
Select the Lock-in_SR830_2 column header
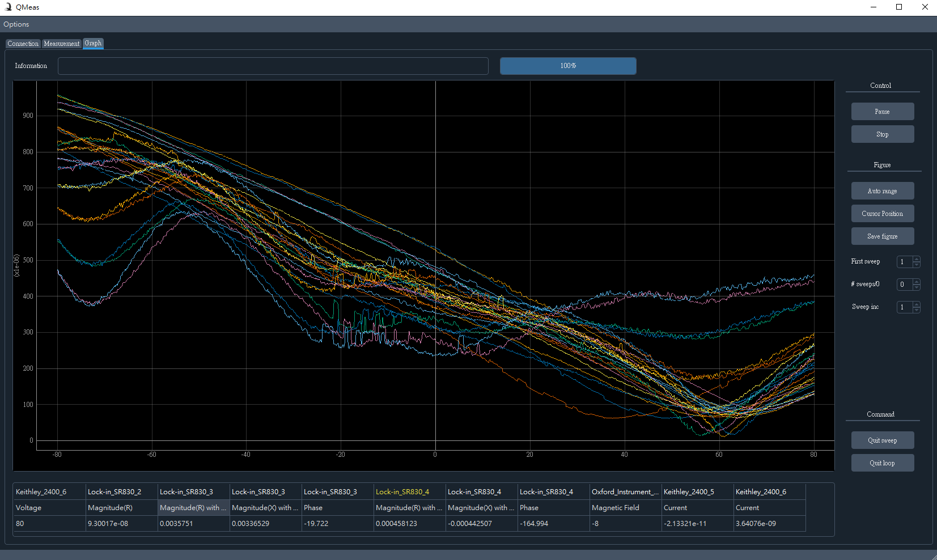[121, 492]
